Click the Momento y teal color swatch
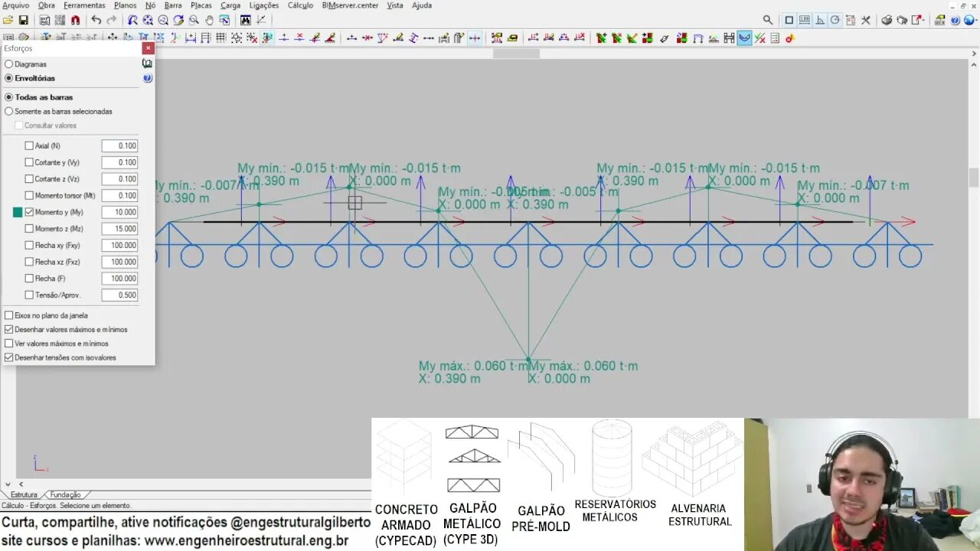Screen dimensions: 980x551 point(18,212)
